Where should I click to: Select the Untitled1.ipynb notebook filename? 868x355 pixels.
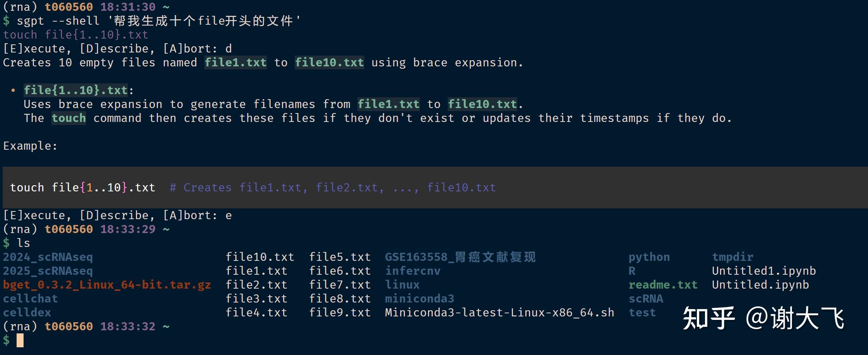tap(764, 271)
